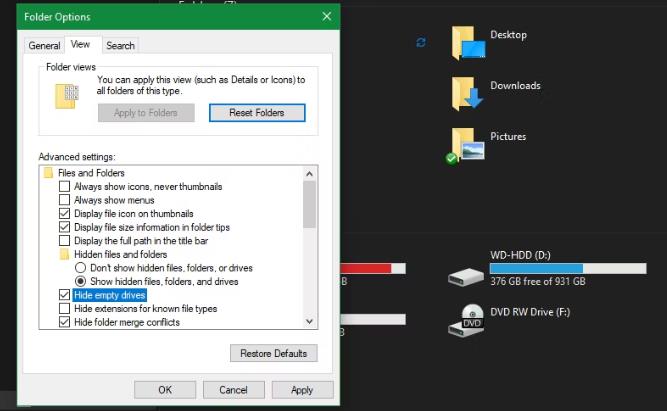Select the DVD RW Drive (F:) icon
Viewport: 667px width, 411px height.
[466, 320]
